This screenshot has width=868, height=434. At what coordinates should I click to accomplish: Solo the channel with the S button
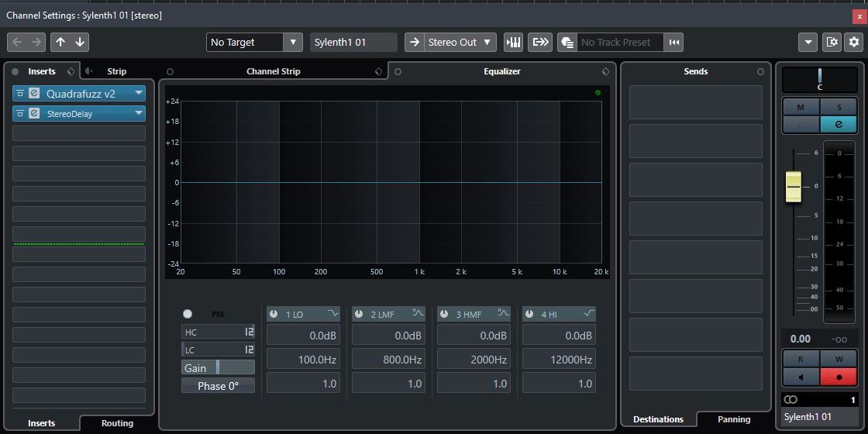839,107
